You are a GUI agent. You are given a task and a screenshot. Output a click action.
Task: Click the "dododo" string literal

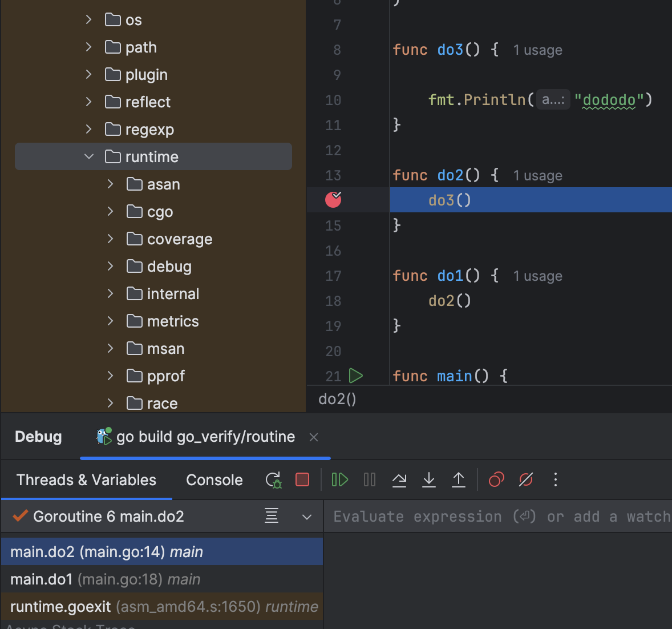pos(609,100)
